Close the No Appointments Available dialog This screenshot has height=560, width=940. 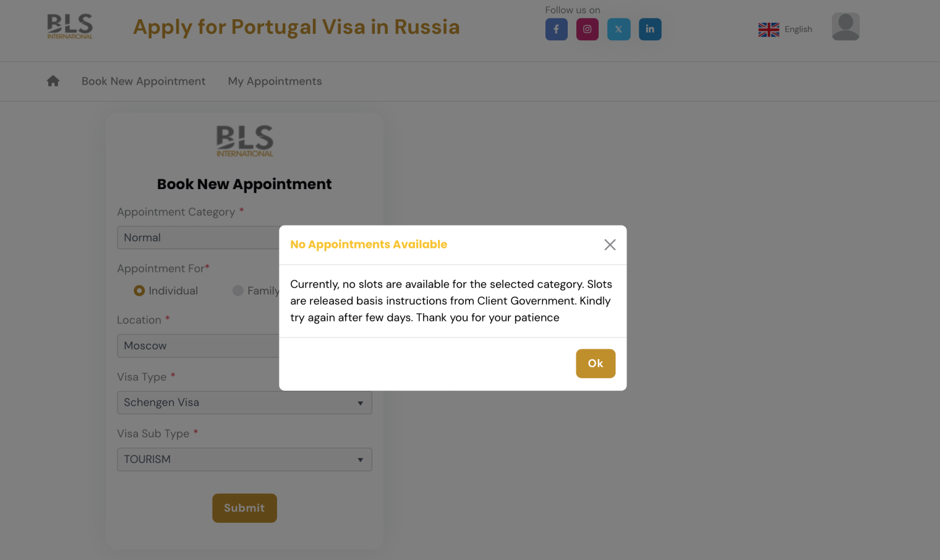pyautogui.click(x=610, y=245)
